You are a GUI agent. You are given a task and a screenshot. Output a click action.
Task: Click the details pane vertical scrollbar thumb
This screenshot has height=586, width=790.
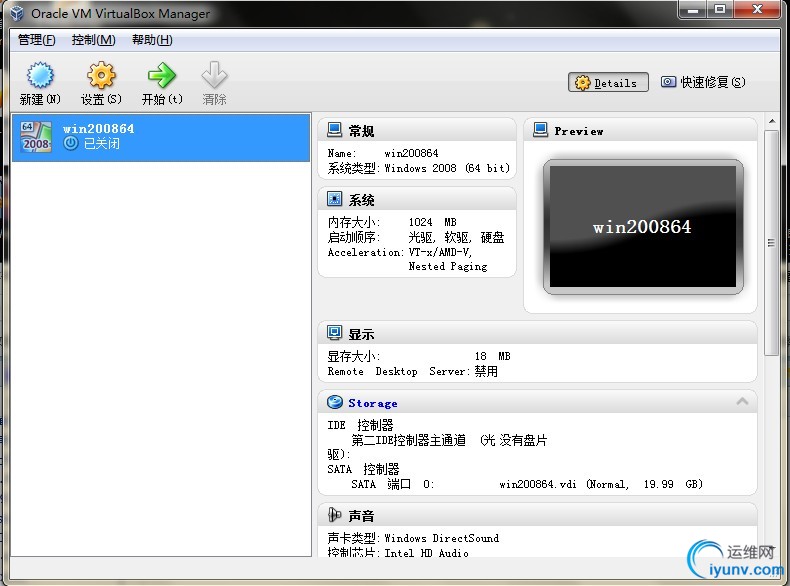click(771, 243)
